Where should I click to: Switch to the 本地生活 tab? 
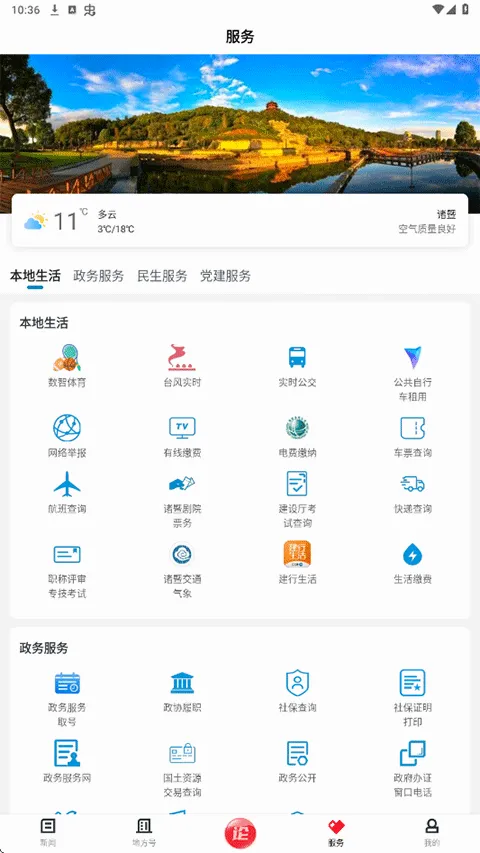click(x=35, y=276)
